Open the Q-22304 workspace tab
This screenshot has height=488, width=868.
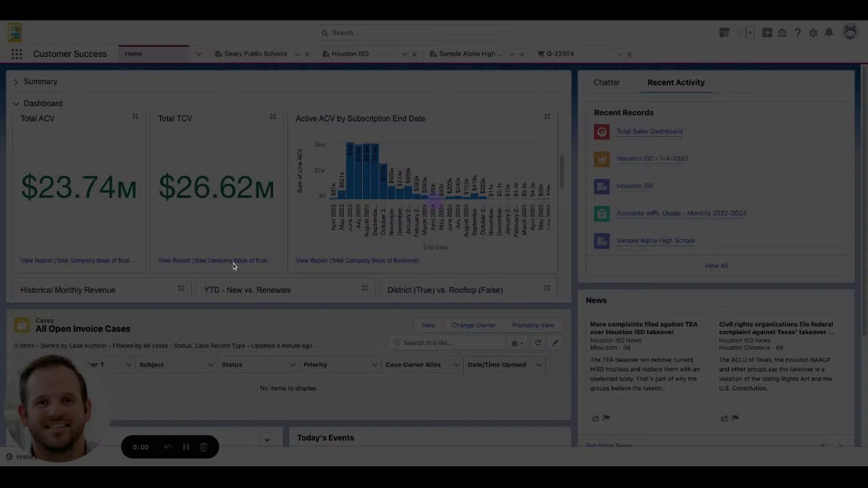(560, 54)
